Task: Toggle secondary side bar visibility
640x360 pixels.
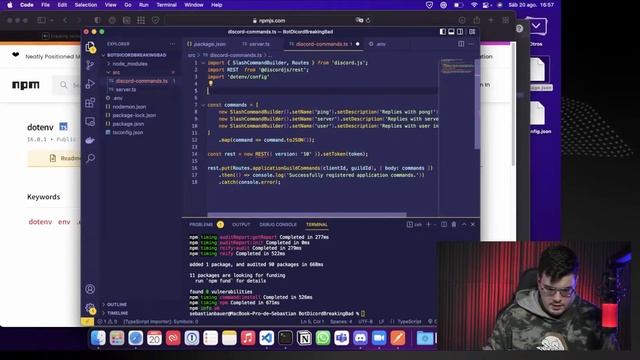Action: pos(460,31)
